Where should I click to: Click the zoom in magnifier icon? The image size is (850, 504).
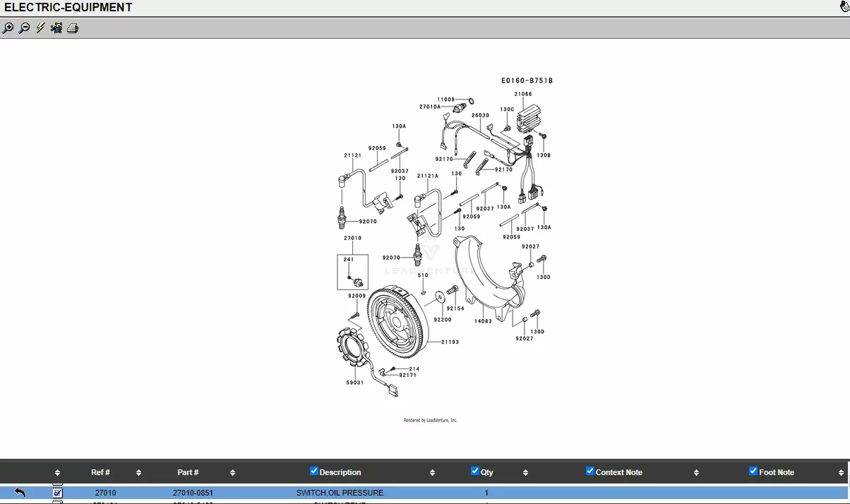[8, 28]
